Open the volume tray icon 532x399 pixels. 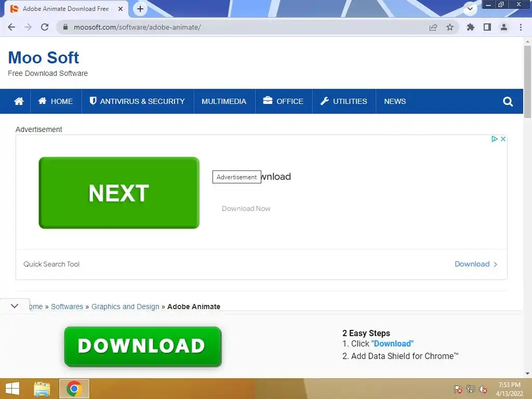(x=483, y=389)
